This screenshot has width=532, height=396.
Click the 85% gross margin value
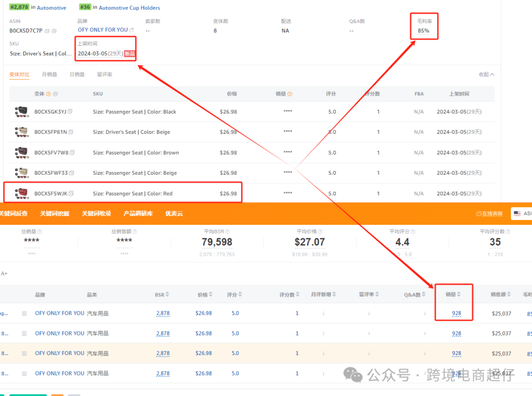click(x=424, y=31)
